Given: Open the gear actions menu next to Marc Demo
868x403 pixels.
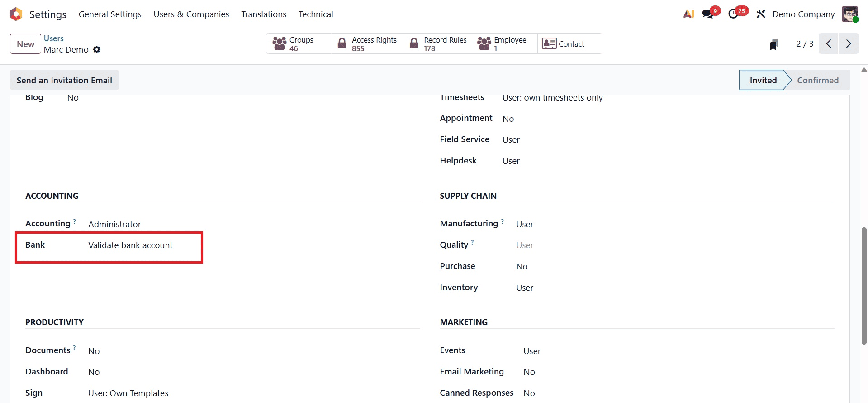Looking at the screenshot, I should (x=97, y=50).
